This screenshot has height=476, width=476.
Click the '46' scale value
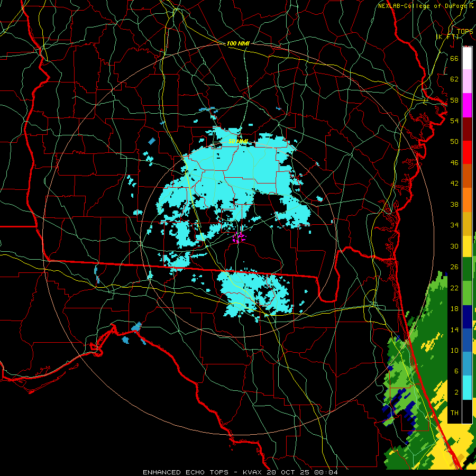pos(454,163)
